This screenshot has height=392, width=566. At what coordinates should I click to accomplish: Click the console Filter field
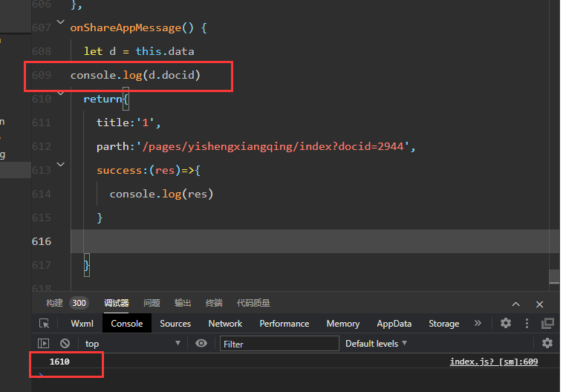(279, 344)
